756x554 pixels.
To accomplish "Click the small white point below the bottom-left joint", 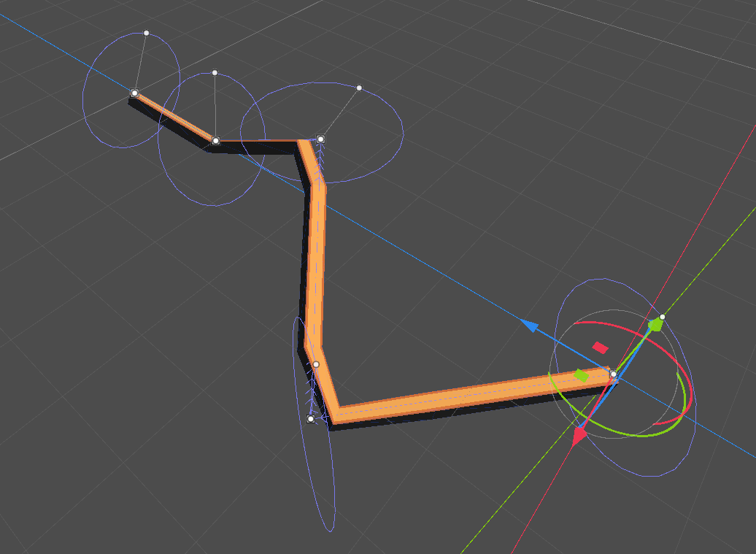I will [312, 418].
